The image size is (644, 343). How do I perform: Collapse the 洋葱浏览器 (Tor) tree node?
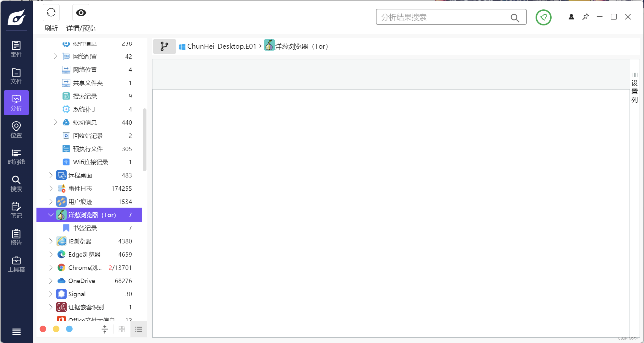point(51,215)
